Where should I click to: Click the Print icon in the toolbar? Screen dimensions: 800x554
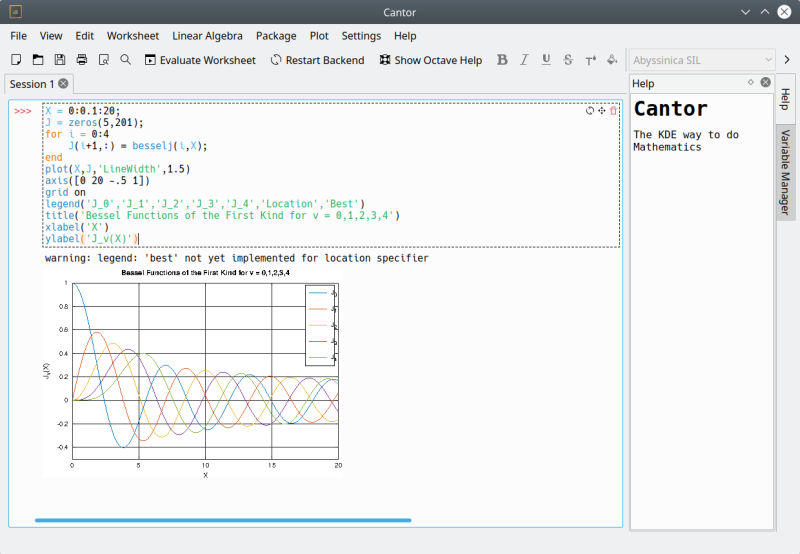pos(82,60)
